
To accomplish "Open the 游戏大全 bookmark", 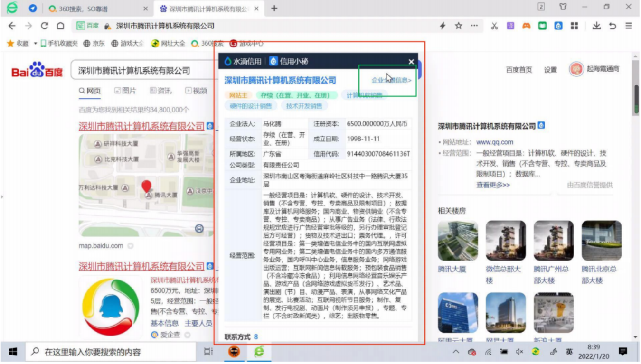I will [x=127, y=43].
